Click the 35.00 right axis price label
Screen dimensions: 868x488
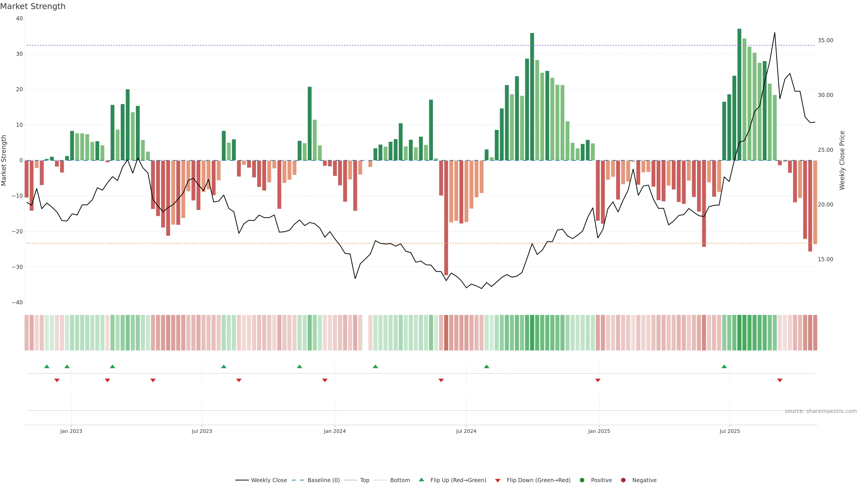pos(825,40)
